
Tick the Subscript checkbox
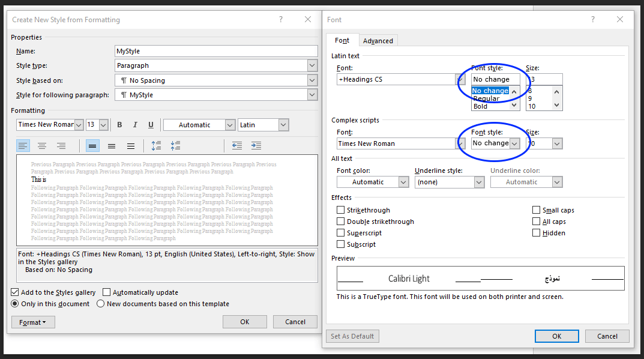click(340, 244)
